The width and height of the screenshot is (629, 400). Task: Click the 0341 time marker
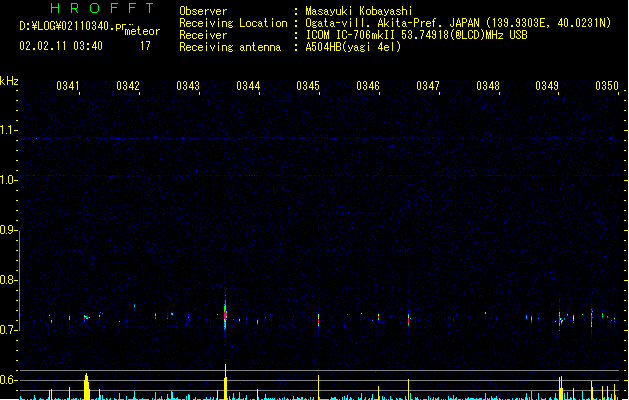point(68,86)
